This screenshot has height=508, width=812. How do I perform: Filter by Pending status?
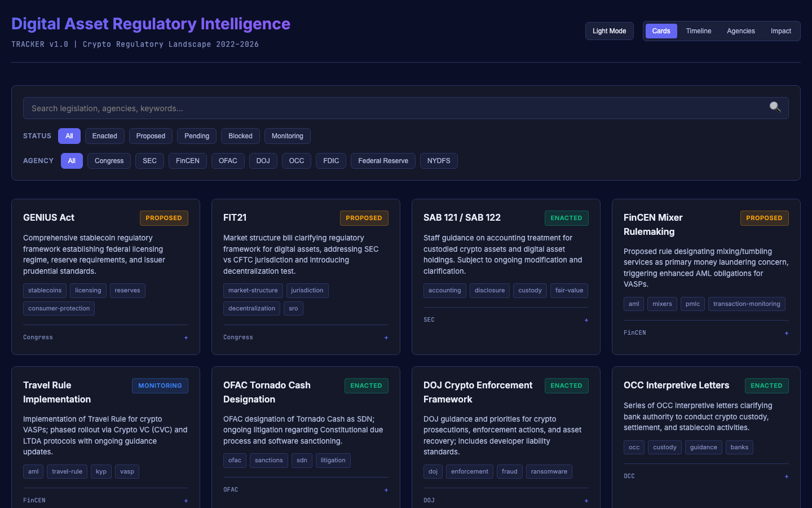pos(197,136)
